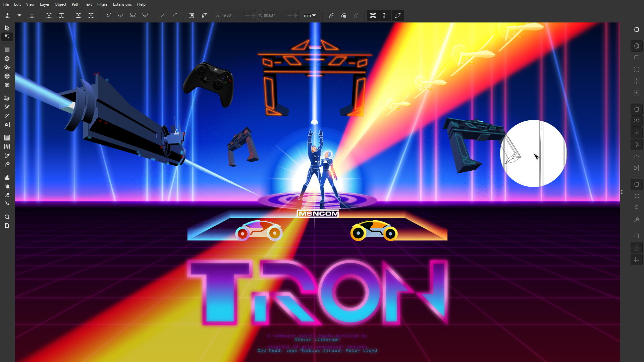Image resolution: width=644 pixels, height=362 pixels.
Task: Toggle Show transformation handles
Action: 373,15
